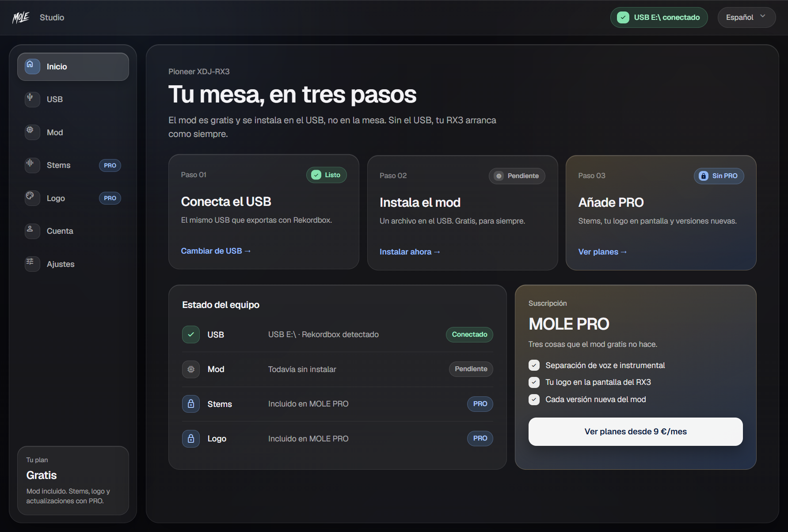Click Stems lock icon in Estado del equipo

pyautogui.click(x=191, y=404)
